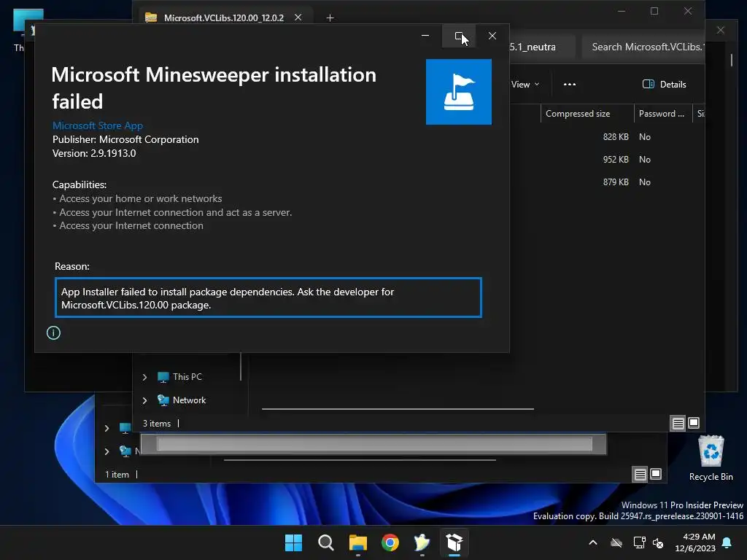Image resolution: width=747 pixels, height=560 pixels.
Task: Open the bird icon app on taskbar
Action: point(422,542)
